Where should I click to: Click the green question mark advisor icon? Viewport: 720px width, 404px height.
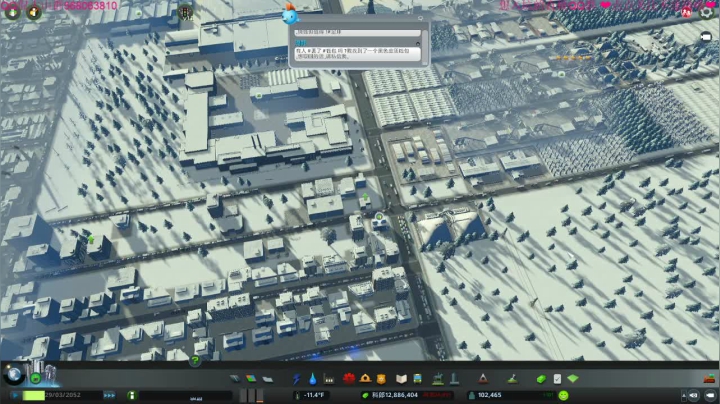click(x=195, y=361)
